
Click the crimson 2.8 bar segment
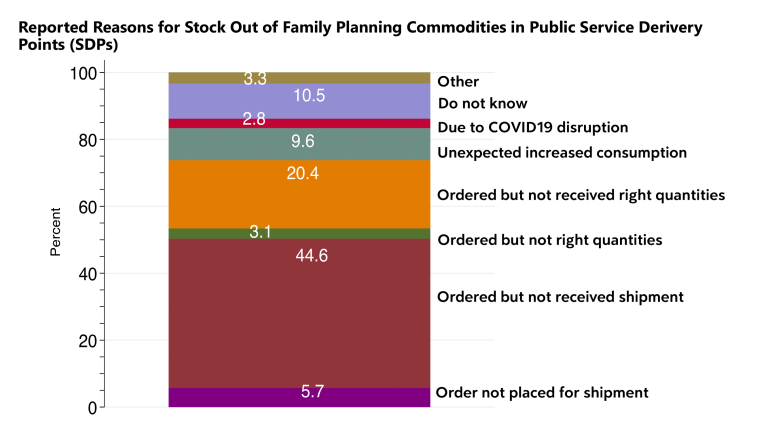coord(299,123)
